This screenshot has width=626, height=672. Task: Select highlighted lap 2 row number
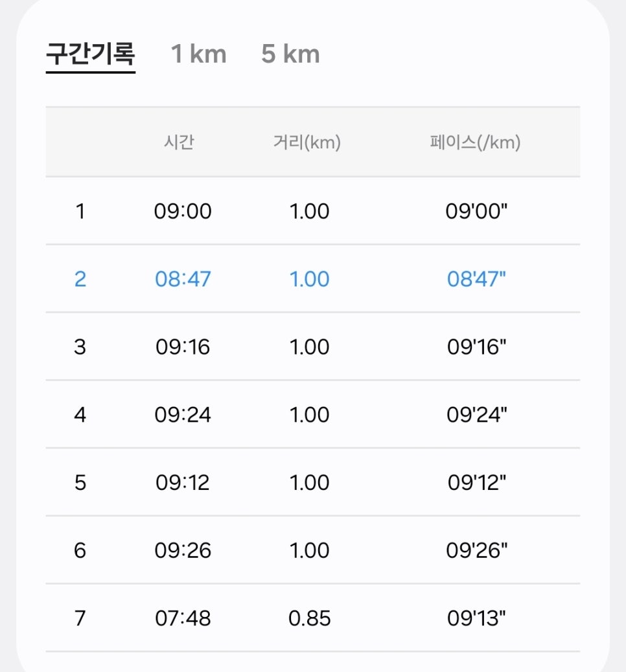(x=80, y=279)
